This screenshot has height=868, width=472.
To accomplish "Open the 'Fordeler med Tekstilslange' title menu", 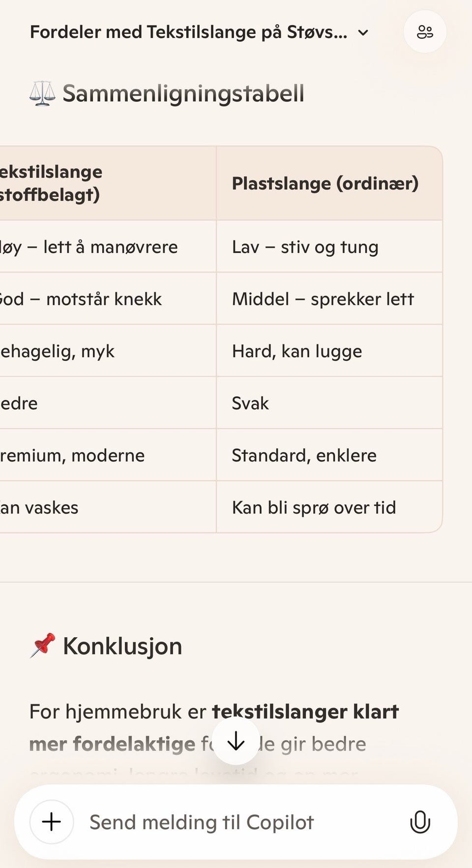I will point(188,32).
